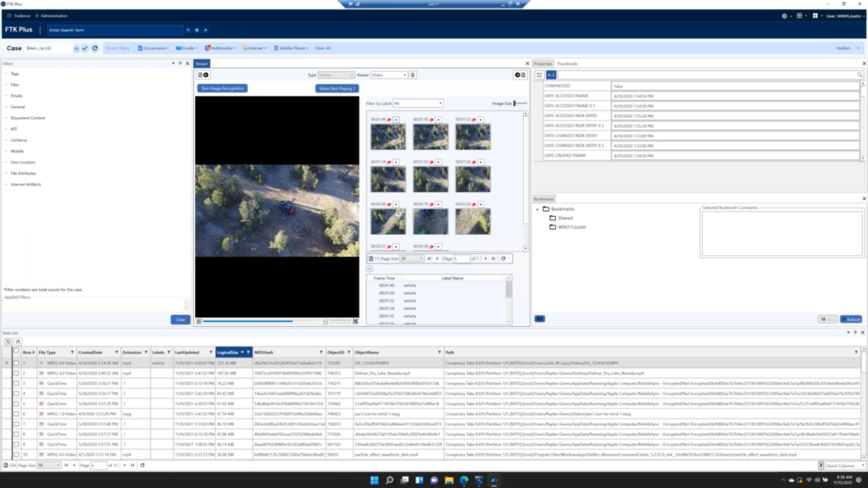
Task: Check the checkbox for row 1 DJI_12345678.MP4
Action: pos(16,363)
